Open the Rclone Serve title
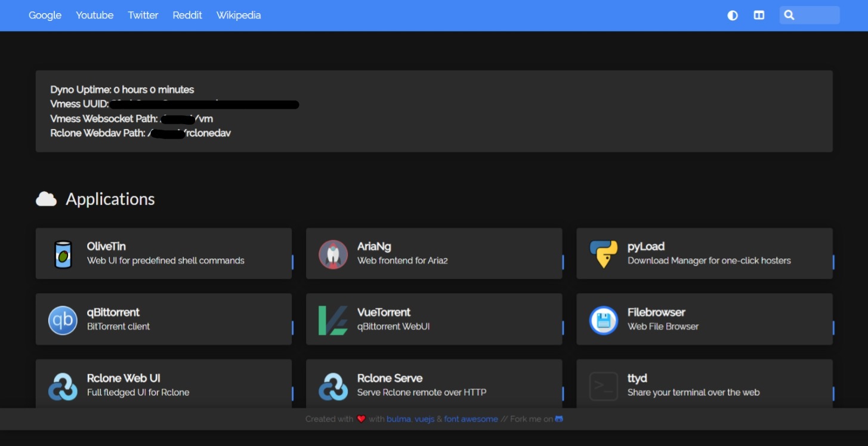This screenshot has height=446, width=868. coord(390,379)
